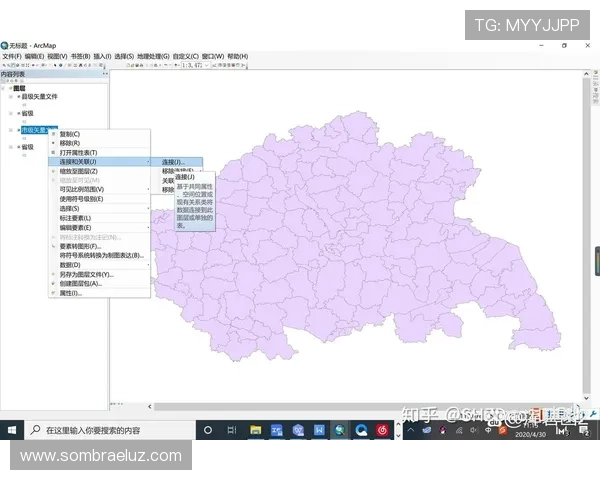
Task: Open File Explorer from the taskbar
Action: point(255,430)
